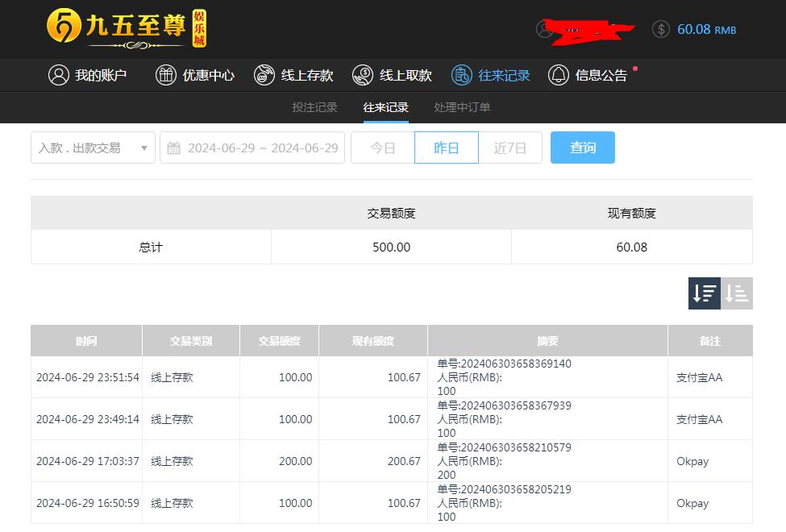Screen dimensions: 786x532
Task: Select the 往来记录 records icon
Action: [461, 75]
